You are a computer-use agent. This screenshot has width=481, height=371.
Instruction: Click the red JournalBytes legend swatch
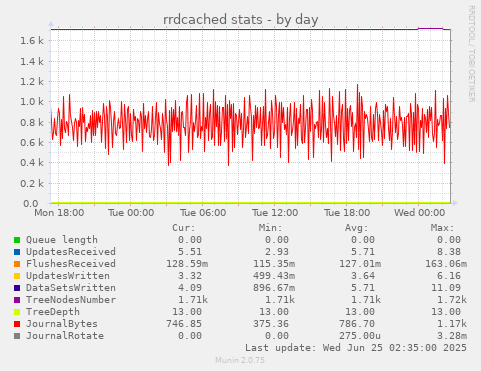click(17, 324)
